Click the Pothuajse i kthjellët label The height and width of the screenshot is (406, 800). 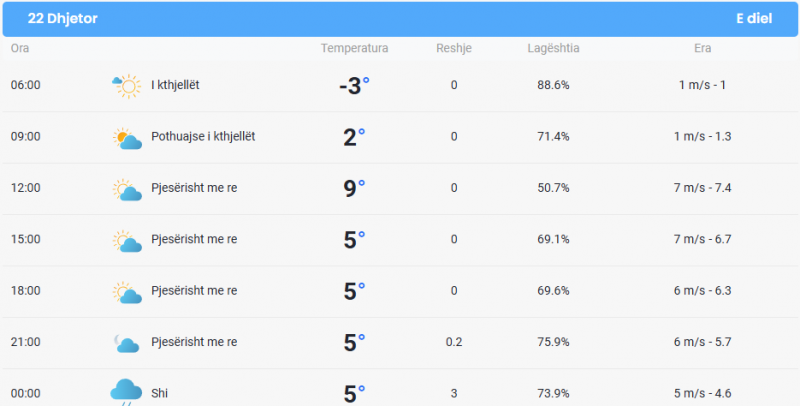tap(203, 136)
